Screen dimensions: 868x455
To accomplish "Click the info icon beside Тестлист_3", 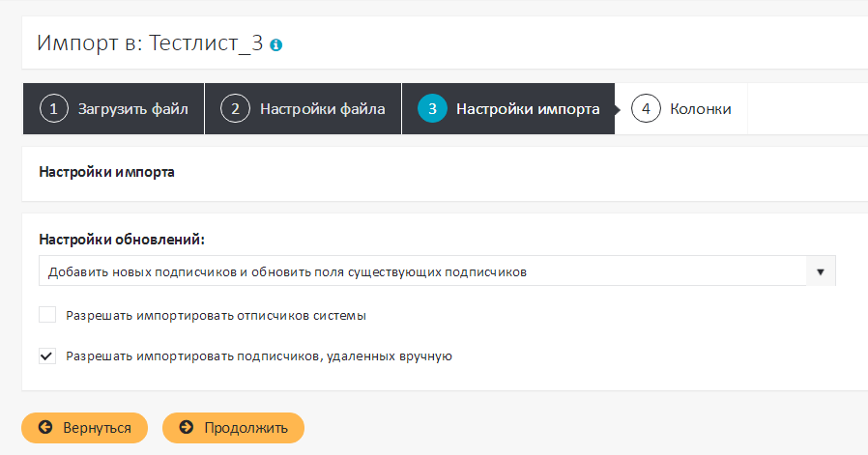I will [x=276, y=45].
